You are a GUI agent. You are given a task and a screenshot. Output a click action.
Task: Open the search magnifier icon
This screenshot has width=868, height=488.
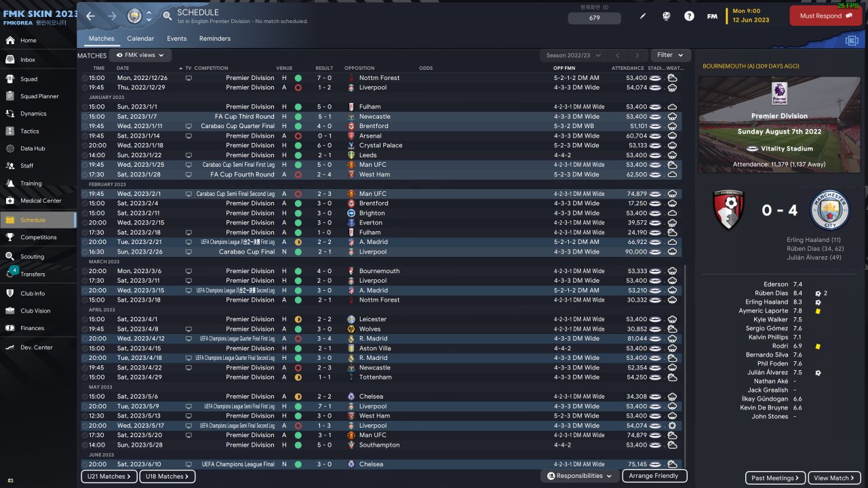pos(167,16)
